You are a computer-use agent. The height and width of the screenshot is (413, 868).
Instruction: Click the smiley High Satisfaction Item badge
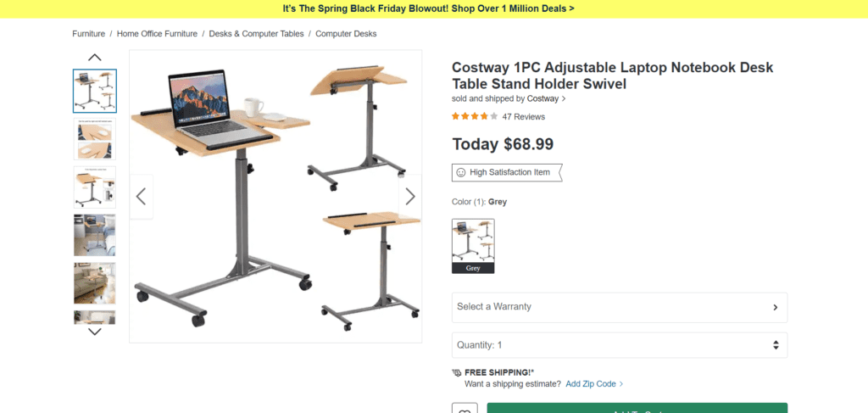click(507, 172)
